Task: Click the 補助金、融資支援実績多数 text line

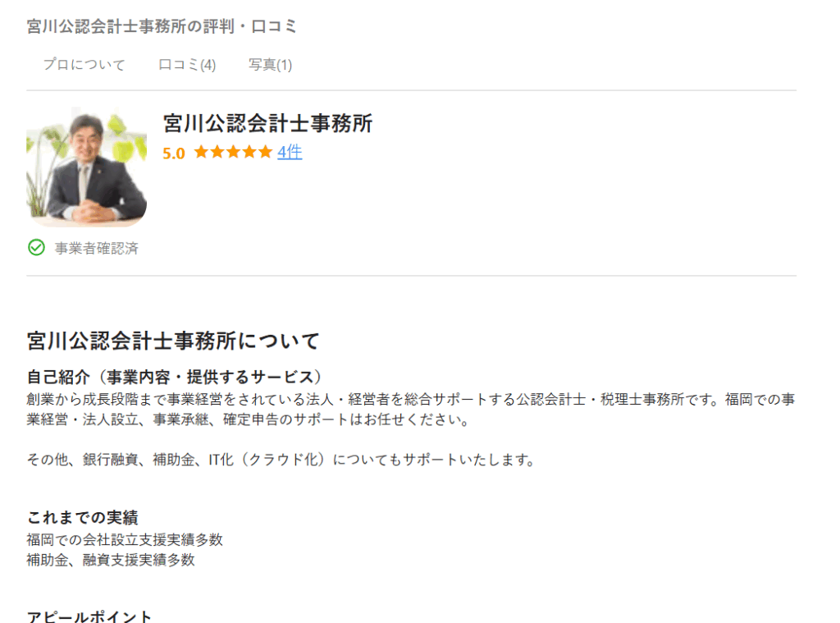Action: point(111,561)
